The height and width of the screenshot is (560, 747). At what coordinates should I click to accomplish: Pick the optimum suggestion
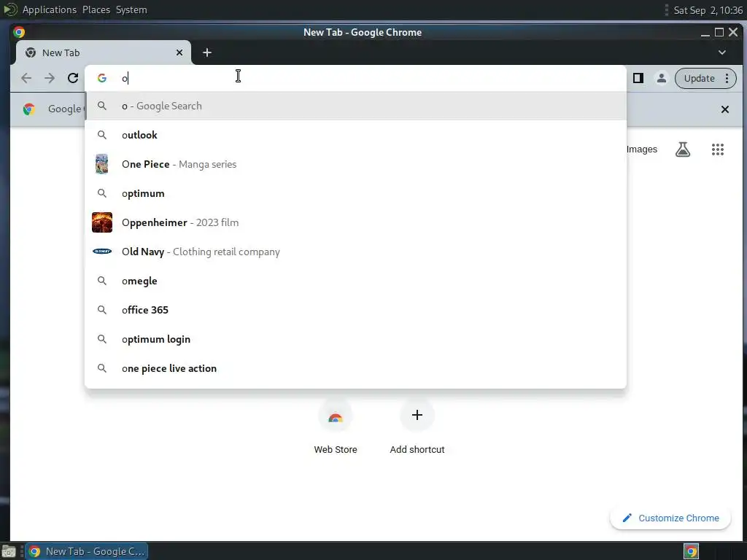pos(355,193)
